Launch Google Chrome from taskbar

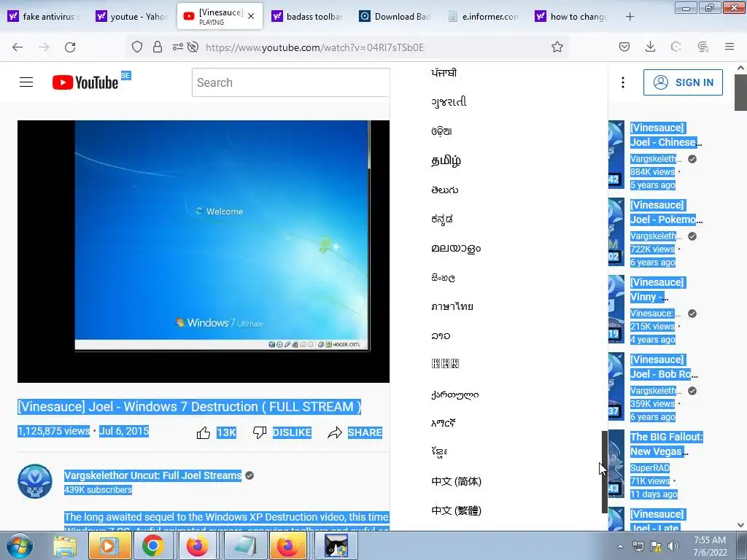click(x=152, y=545)
